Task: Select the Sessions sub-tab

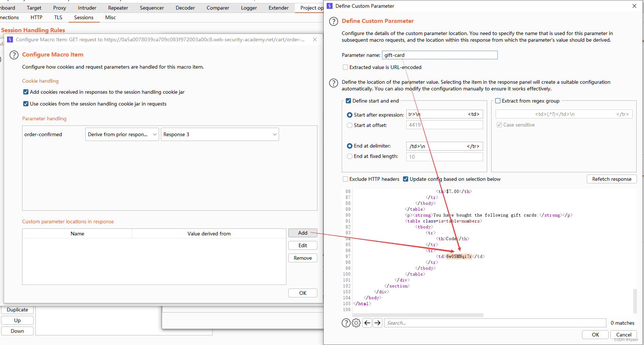Action: click(x=84, y=17)
